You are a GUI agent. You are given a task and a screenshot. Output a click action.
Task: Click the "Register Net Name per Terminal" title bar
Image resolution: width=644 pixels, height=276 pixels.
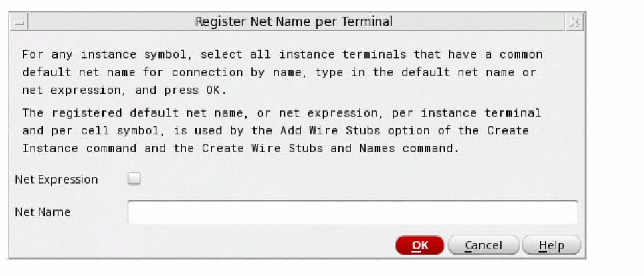(294, 22)
